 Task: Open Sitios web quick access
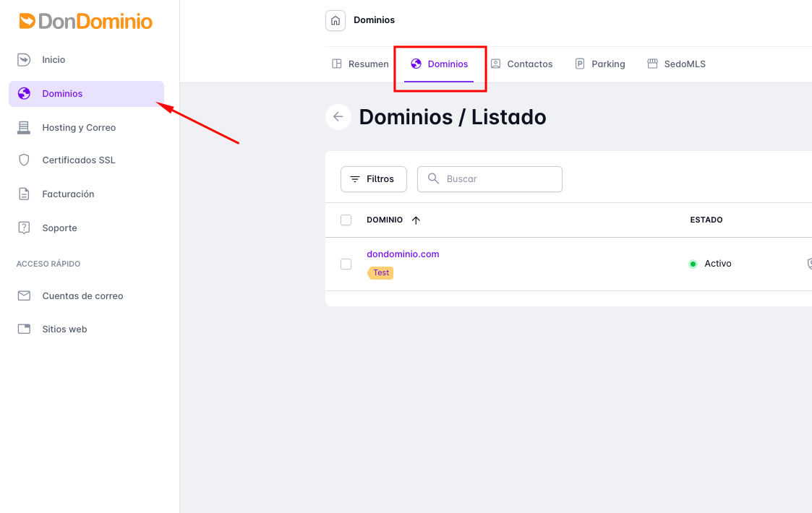(64, 329)
